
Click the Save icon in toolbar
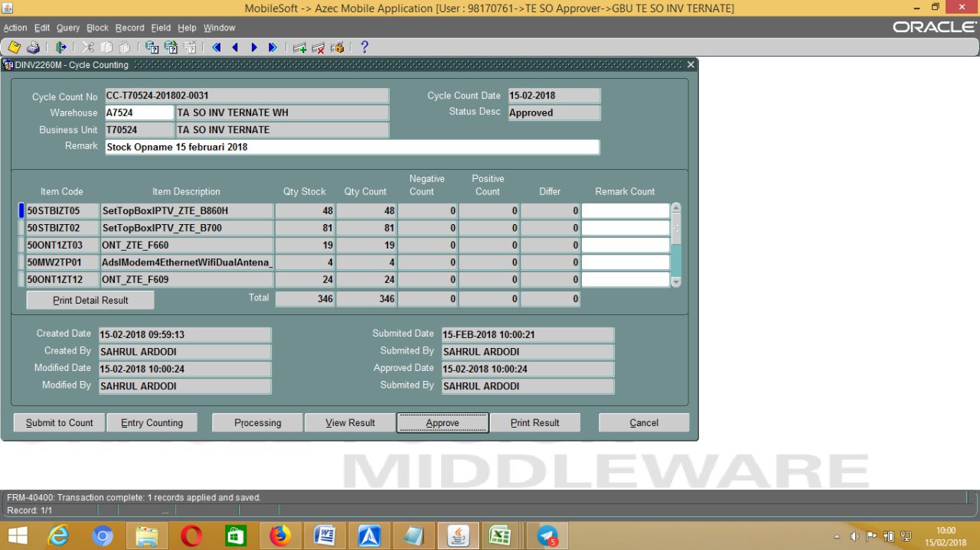coord(14,47)
